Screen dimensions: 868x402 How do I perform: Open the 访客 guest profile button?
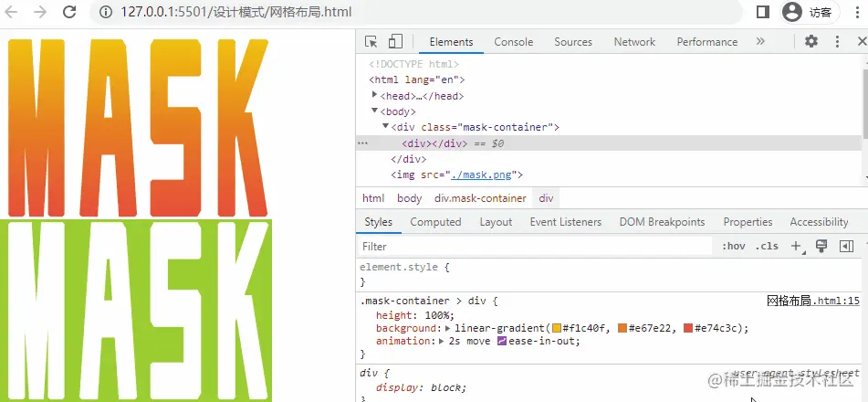[810, 12]
